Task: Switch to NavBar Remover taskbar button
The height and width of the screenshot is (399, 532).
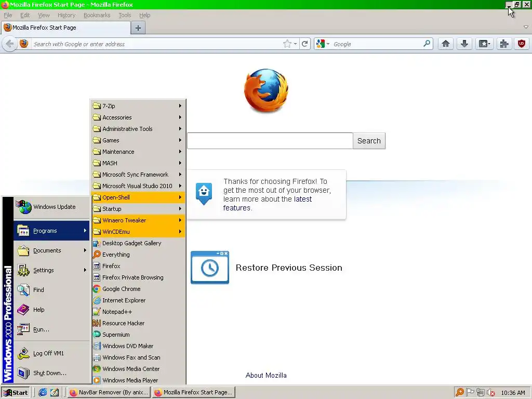Action: (x=109, y=392)
